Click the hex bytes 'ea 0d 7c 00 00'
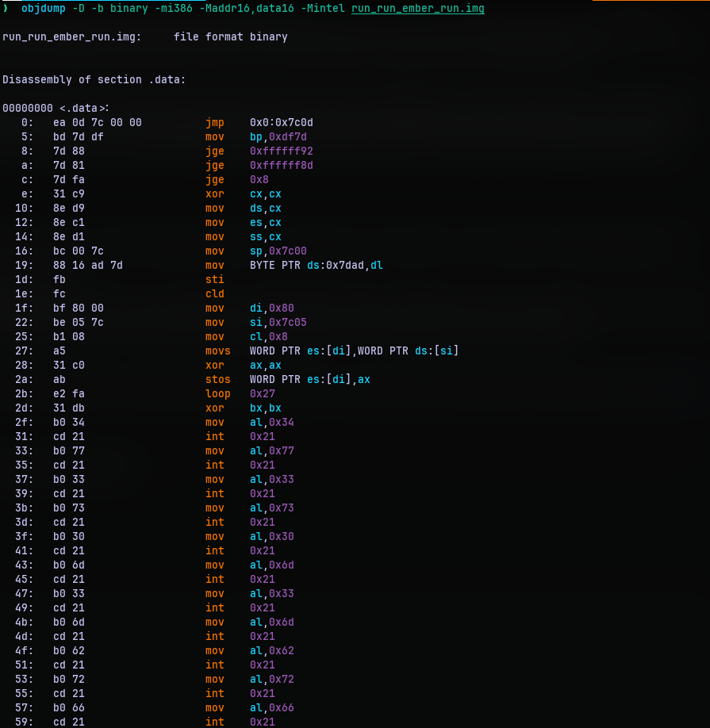Viewport: 710px width, 728px height. click(x=97, y=122)
